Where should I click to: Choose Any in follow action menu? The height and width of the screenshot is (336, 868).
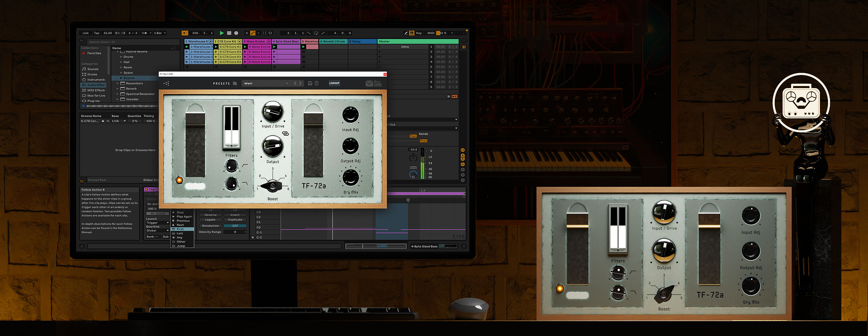pos(182,237)
